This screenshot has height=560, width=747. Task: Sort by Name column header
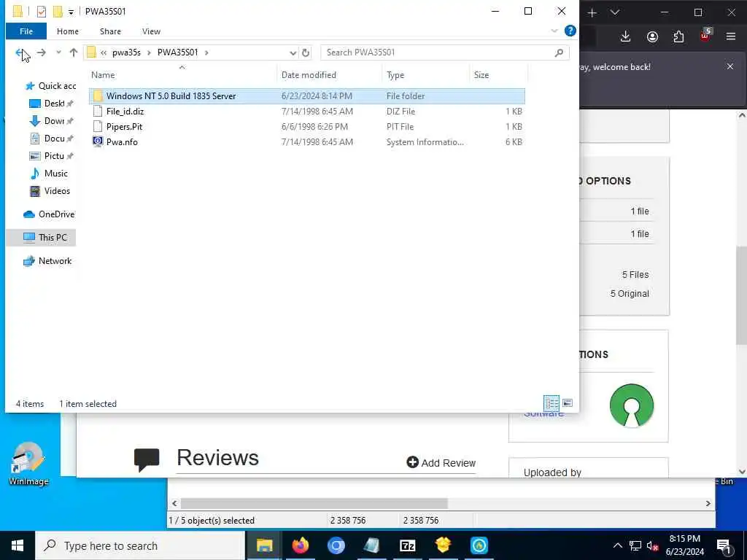[182, 75]
